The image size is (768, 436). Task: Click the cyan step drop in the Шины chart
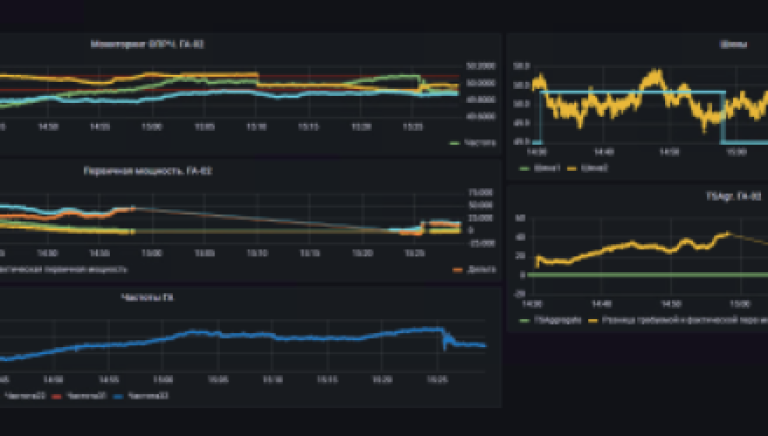click(721, 118)
